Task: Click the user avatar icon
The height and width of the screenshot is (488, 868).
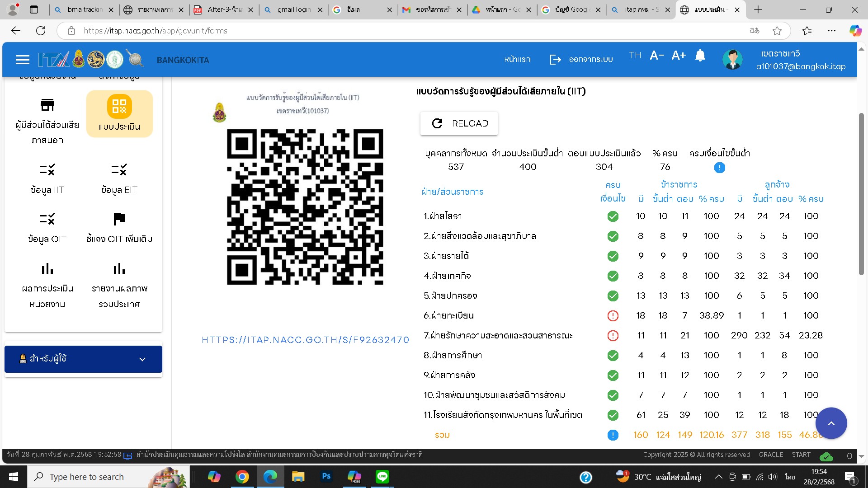Action: click(x=732, y=60)
